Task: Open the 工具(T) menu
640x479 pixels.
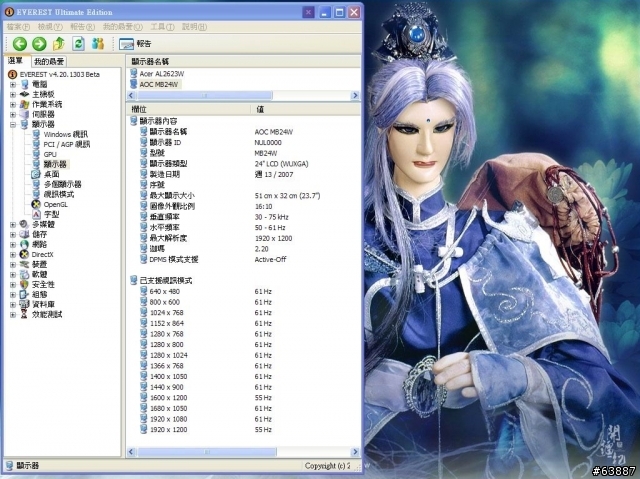Action: [x=162, y=27]
